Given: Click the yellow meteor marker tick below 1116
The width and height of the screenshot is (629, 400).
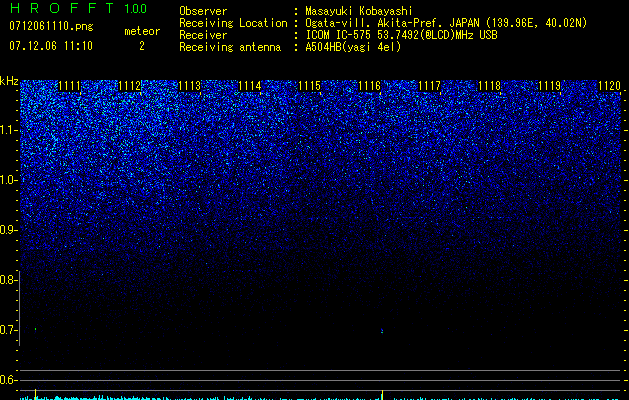Looking at the screenshot, I should click(x=382, y=395).
